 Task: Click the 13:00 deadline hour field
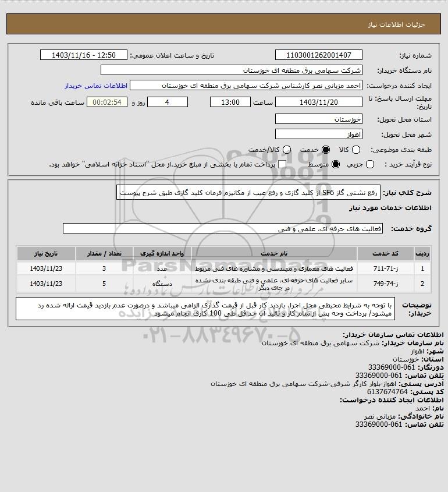[x=230, y=102]
